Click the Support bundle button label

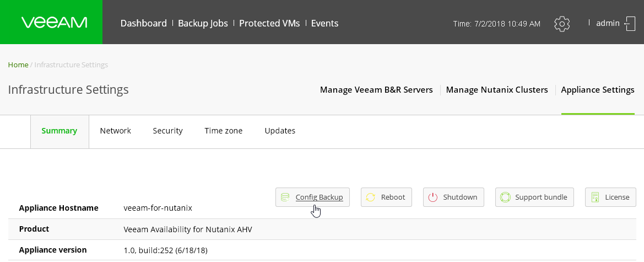[x=542, y=197]
